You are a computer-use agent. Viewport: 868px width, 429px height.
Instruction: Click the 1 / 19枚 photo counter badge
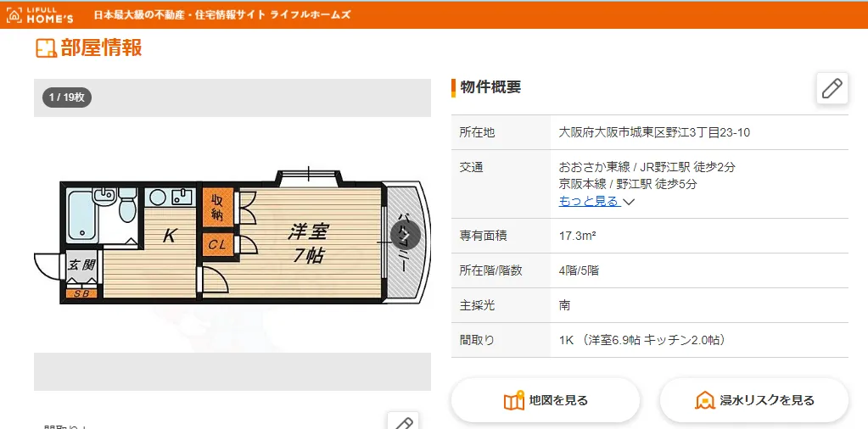click(66, 97)
